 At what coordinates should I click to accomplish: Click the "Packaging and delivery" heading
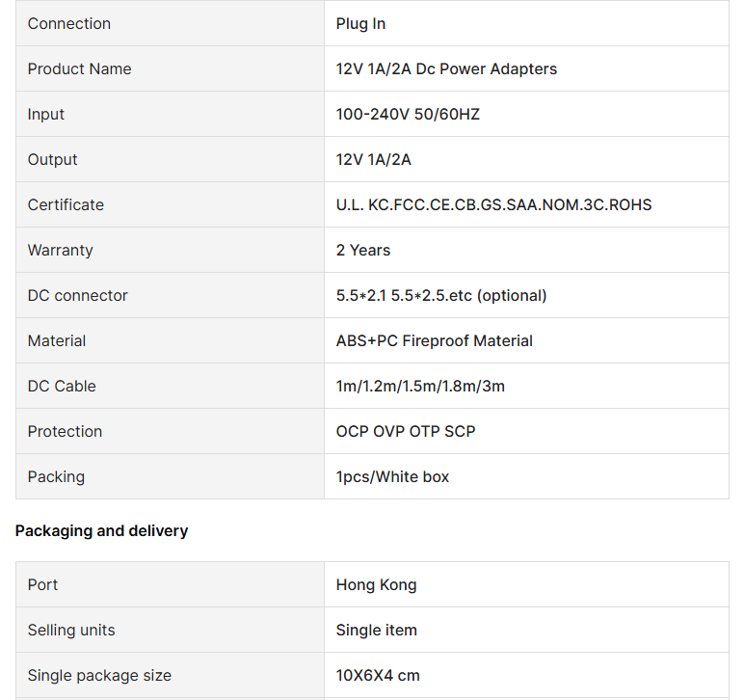click(101, 530)
